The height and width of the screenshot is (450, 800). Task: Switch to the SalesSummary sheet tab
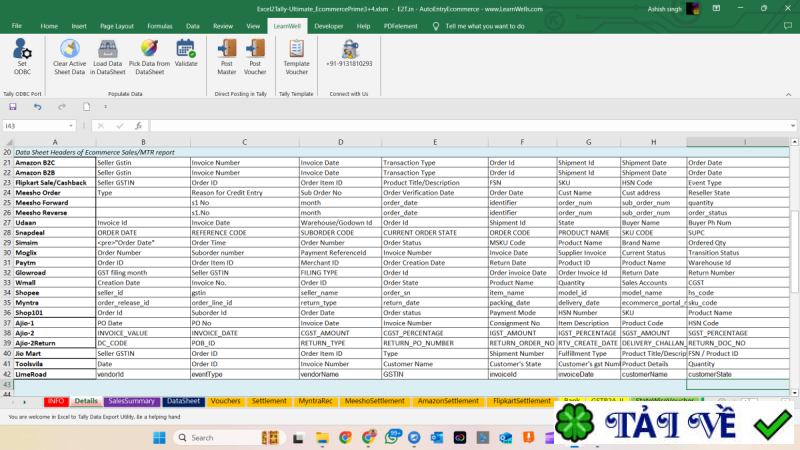[131, 401]
